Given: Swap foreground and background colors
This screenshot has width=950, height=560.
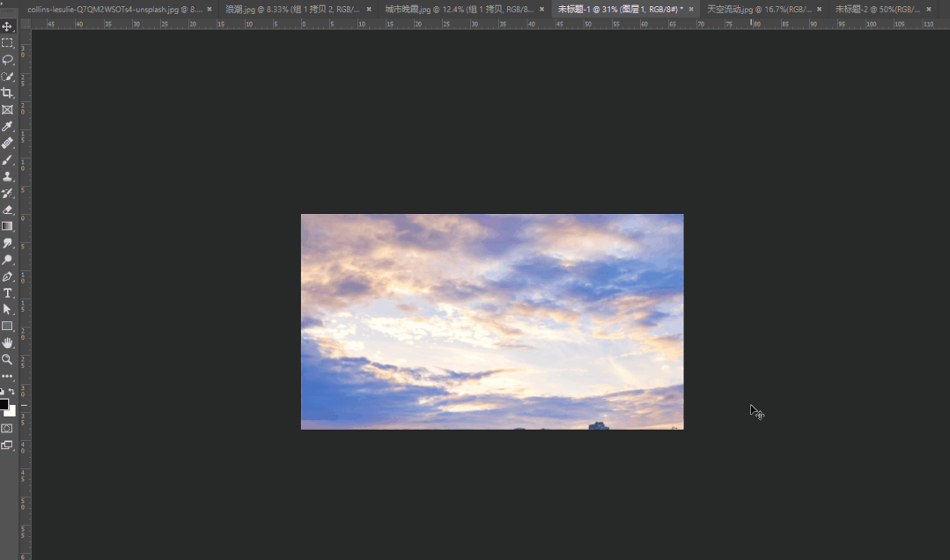Looking at the screenshot, I should coord(11,392).
